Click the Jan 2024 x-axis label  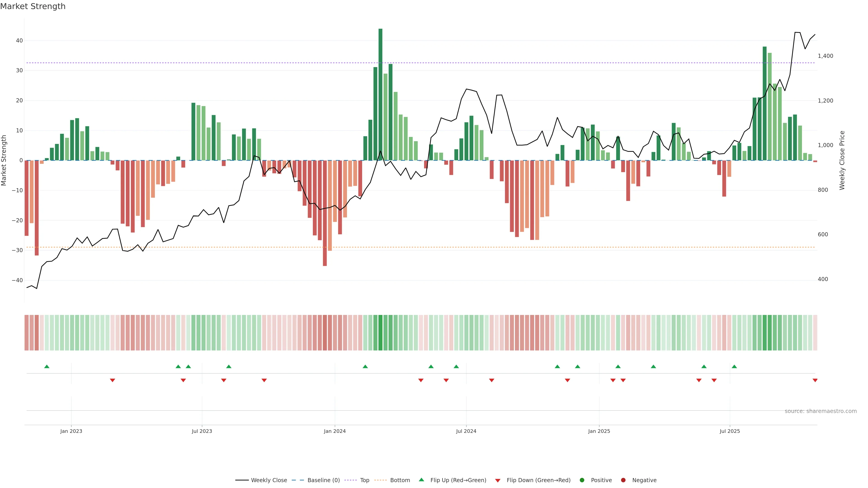(335, 431)
